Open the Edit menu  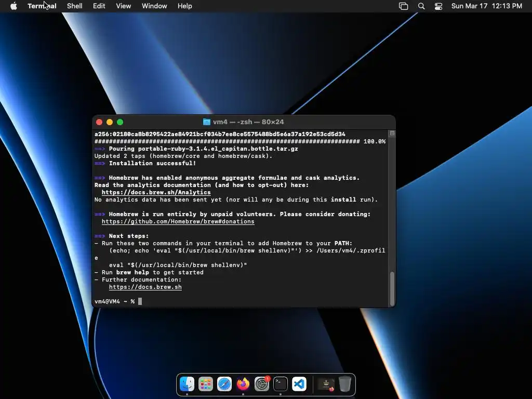(x=99, y=6)
